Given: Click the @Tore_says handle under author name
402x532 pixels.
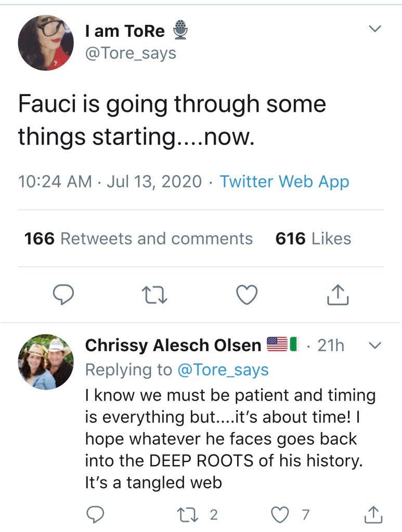Looking at the screenshot, I should click(x=131, y=52).
